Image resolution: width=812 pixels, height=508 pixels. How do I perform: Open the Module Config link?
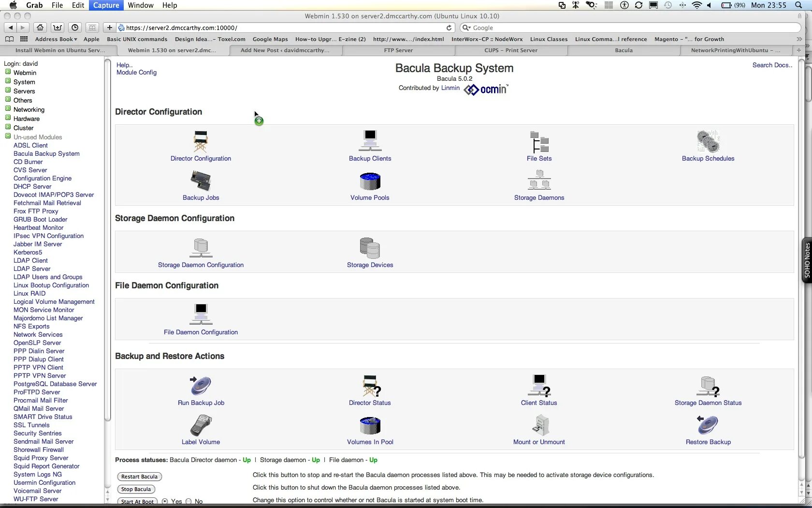point(136,73)
